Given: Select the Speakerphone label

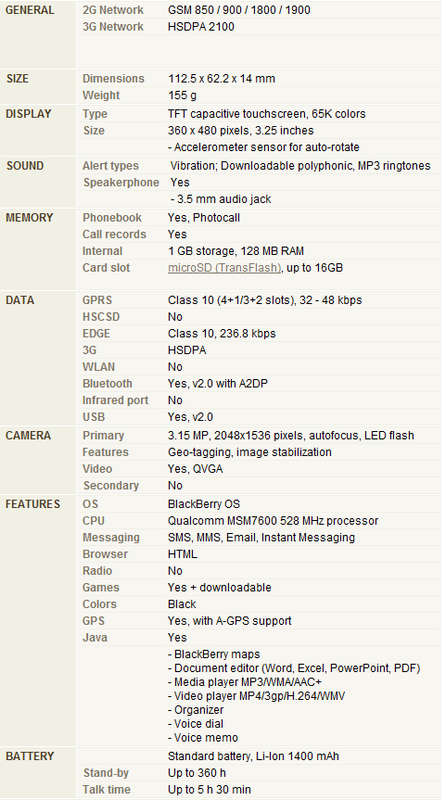Looking at the screenshot, I should [x=121, y=182].
